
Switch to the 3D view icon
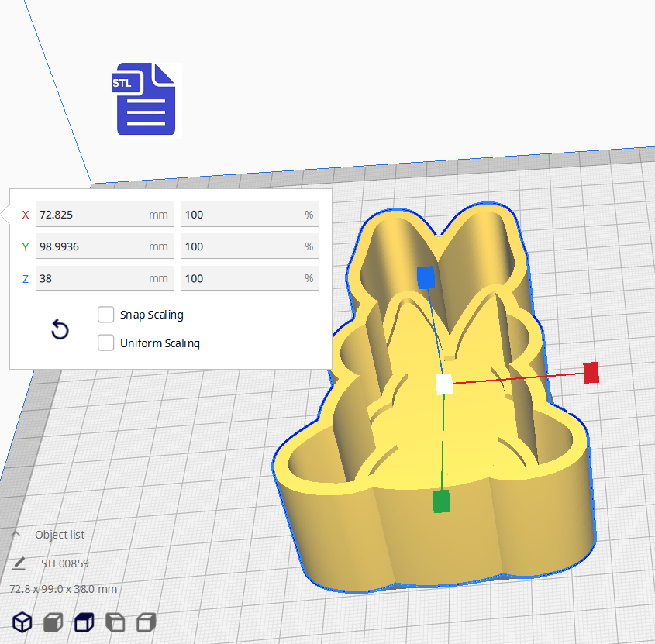pos(22,622)
